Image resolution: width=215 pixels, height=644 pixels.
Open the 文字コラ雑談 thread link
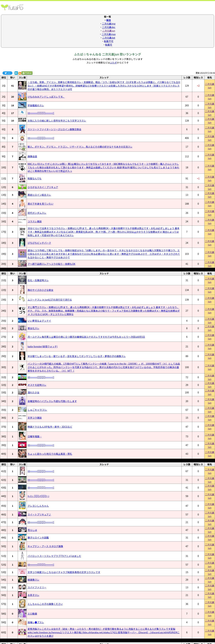click(34, 418)
